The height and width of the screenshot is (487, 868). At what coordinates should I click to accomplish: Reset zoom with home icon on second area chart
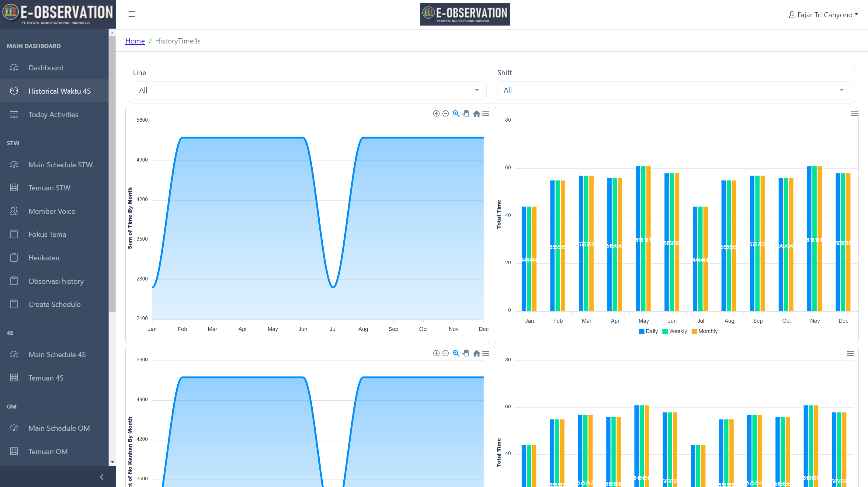pos(477,353)
